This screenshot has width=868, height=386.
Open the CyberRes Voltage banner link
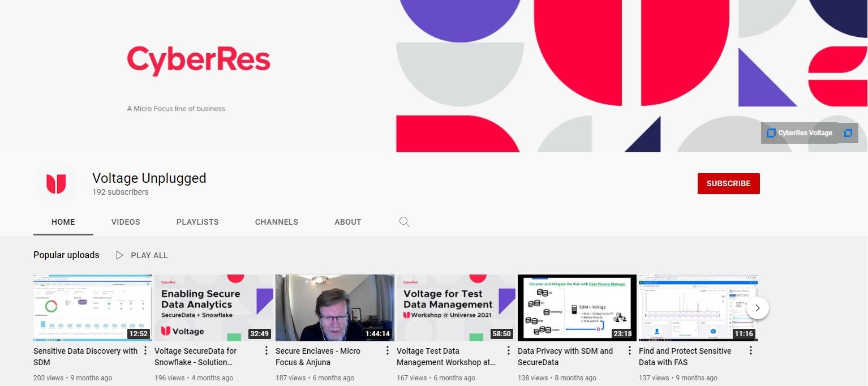pyautogui.click(x=805, y=133)
